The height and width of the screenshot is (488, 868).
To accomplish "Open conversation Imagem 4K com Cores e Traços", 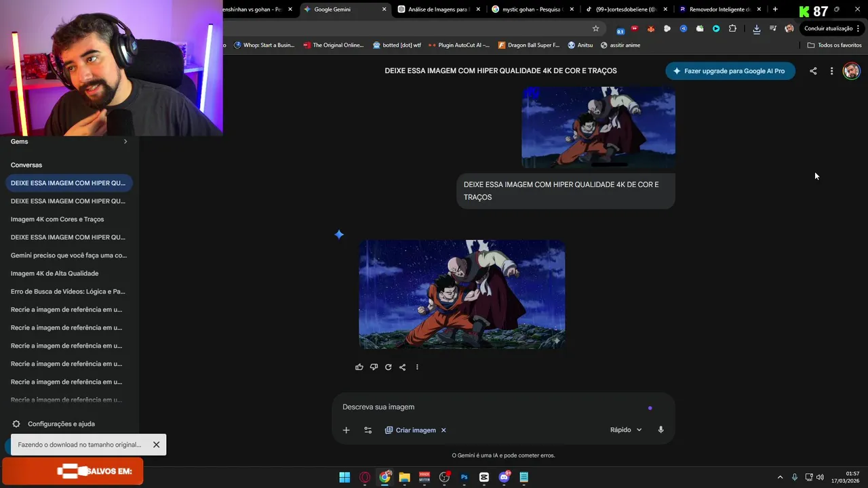I will point(68,219).
